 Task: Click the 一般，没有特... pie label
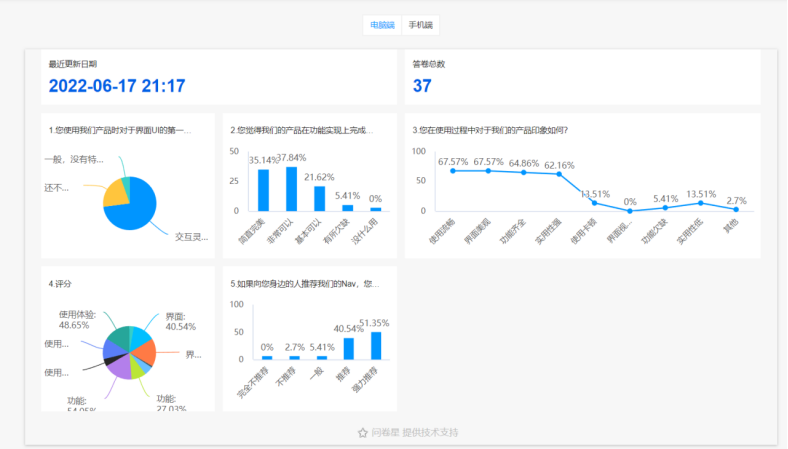(x=74, y=159)
